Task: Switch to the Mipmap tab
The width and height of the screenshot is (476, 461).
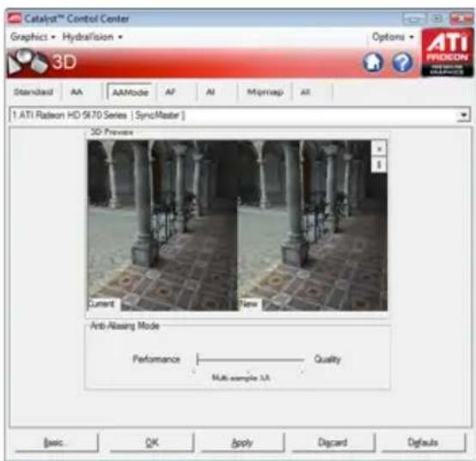Action: (x=265, y=92)
